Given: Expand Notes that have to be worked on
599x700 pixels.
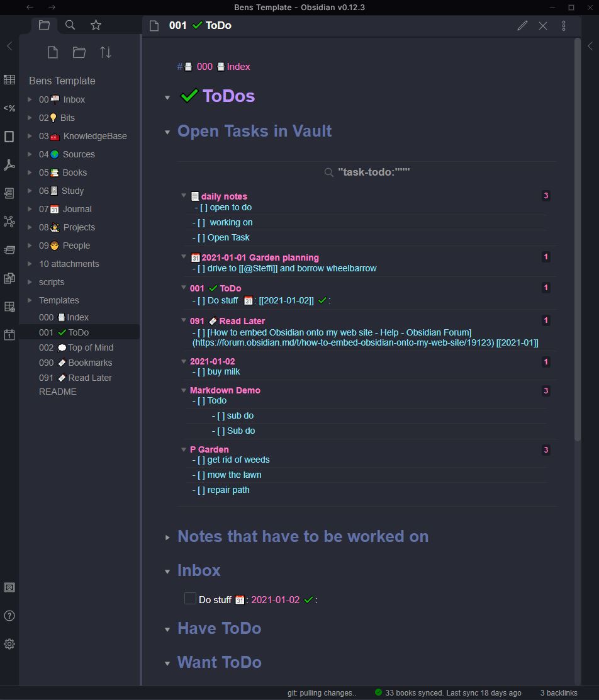Looking at the screenshot, I should click(167, 537).
